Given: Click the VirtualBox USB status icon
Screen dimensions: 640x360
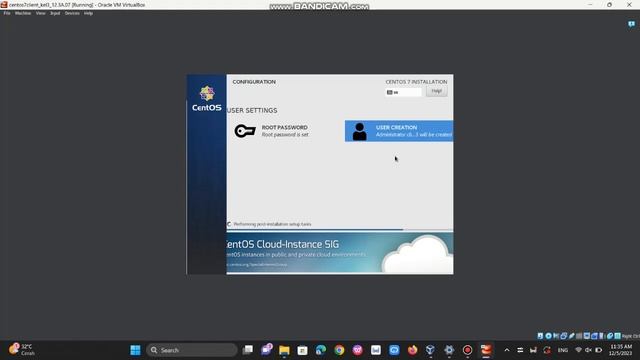Looking at the screenshot, I should tap(571, 336).
